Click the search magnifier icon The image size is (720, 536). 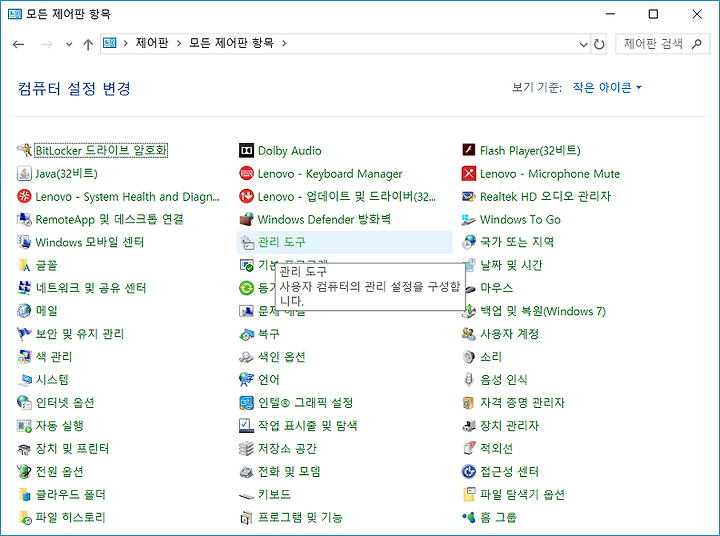(x=697, y=44)
